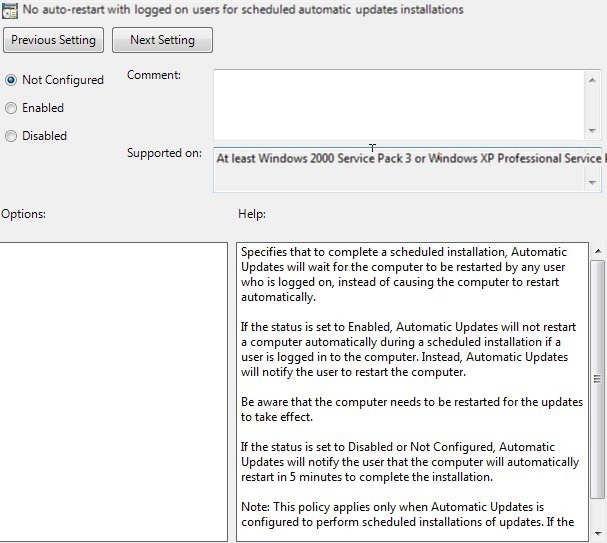Select the Disabled radio button
Screen dimensions: 607x543
(x=11, y=136)
